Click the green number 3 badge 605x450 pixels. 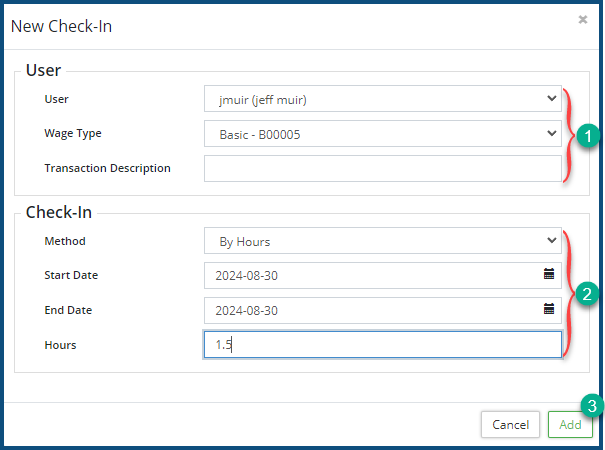point(593,406)
